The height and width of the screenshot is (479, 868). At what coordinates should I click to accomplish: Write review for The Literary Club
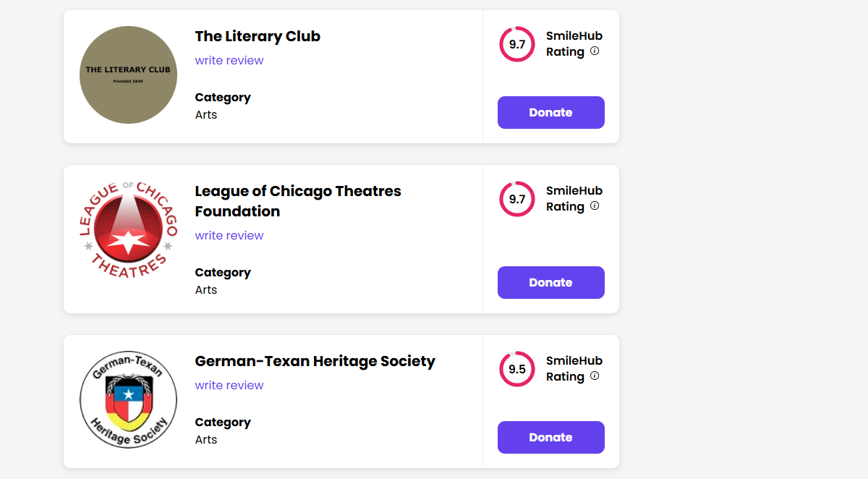[229, 61]
